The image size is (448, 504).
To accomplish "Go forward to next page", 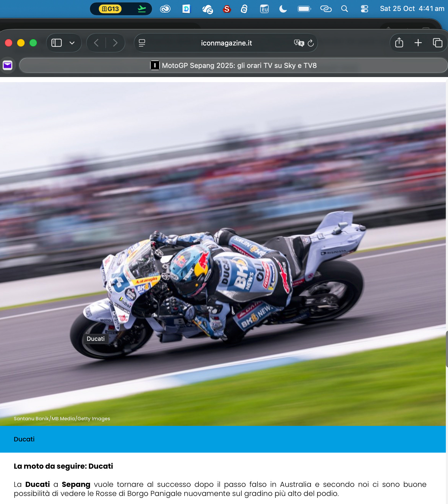I will point(115,43).
